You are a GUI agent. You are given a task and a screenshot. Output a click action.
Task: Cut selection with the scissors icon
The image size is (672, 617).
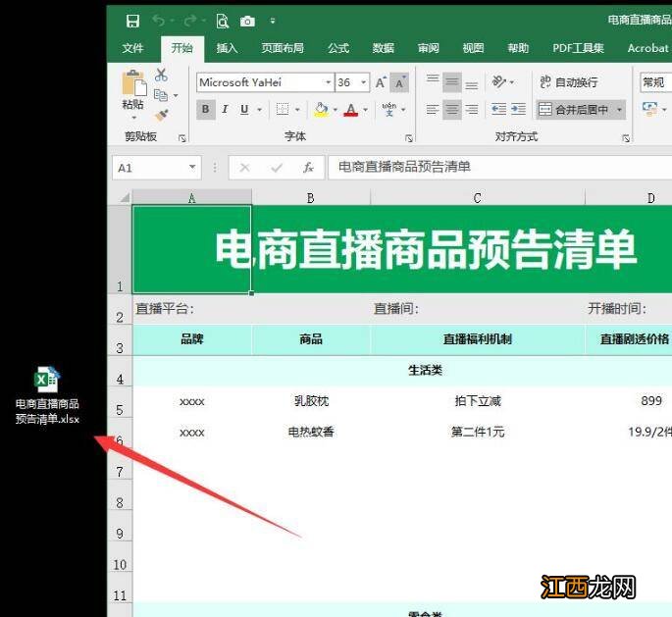pos(161,76)
